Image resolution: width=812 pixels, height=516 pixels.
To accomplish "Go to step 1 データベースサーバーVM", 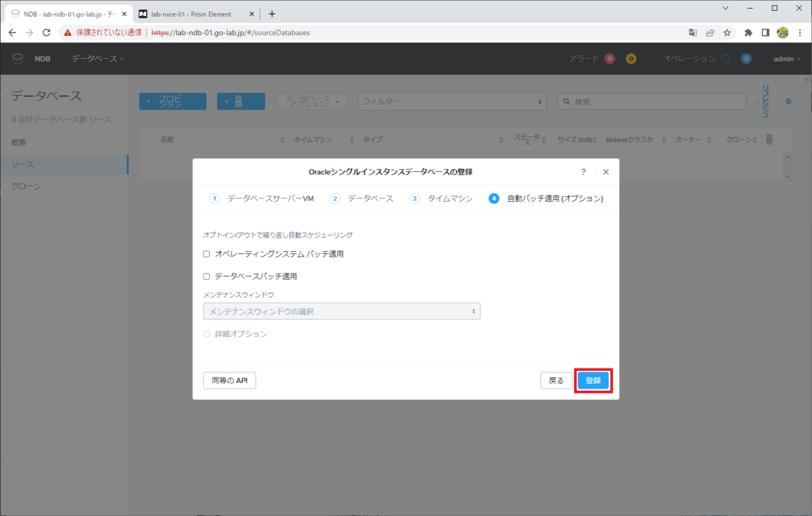I will pos(262,198).
